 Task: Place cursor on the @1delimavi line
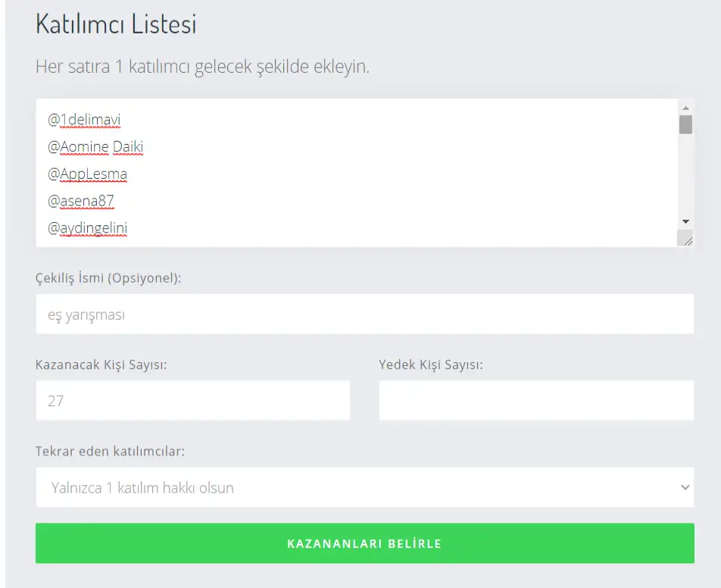[85, 120]
